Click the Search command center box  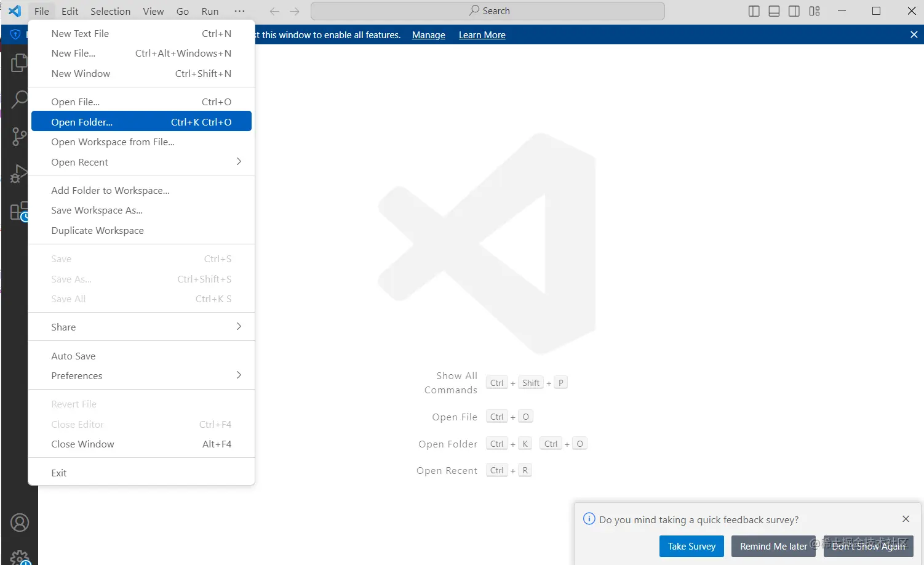point(488,11)
